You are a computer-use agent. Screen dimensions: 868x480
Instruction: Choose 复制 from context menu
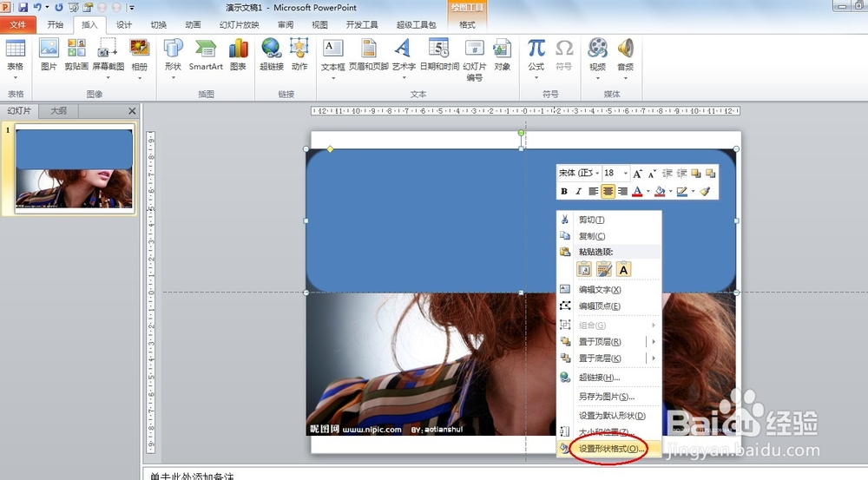click(609, 236)
